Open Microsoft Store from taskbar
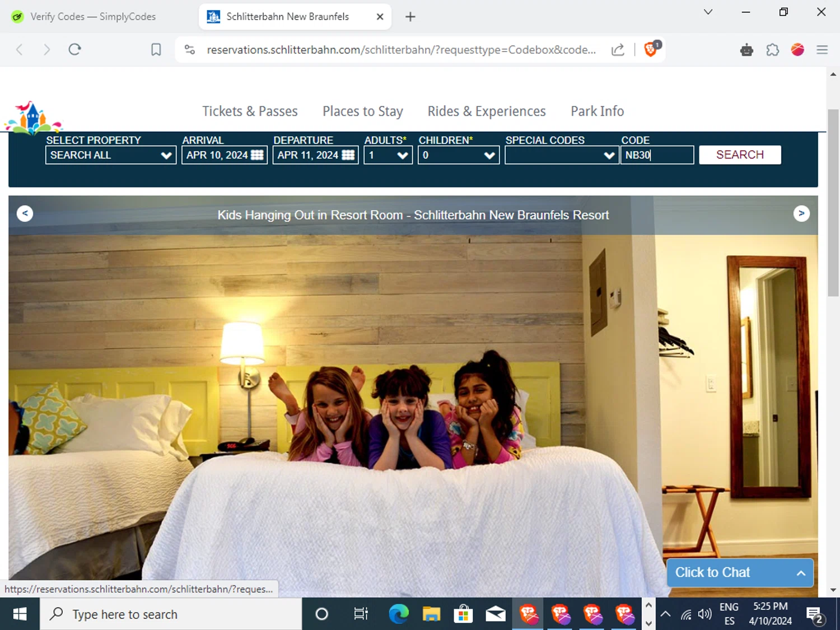 tap(463, 614)
